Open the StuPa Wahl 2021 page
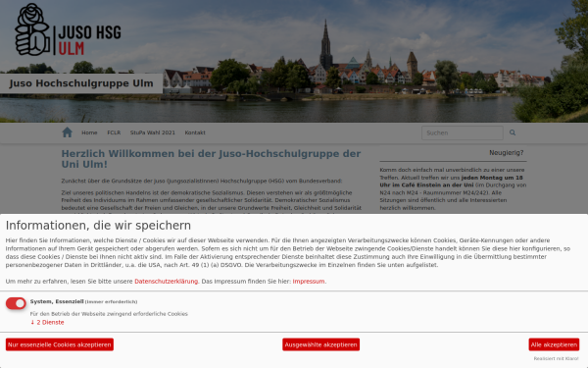This screenshot has height=368, width=588. point(152,132)
